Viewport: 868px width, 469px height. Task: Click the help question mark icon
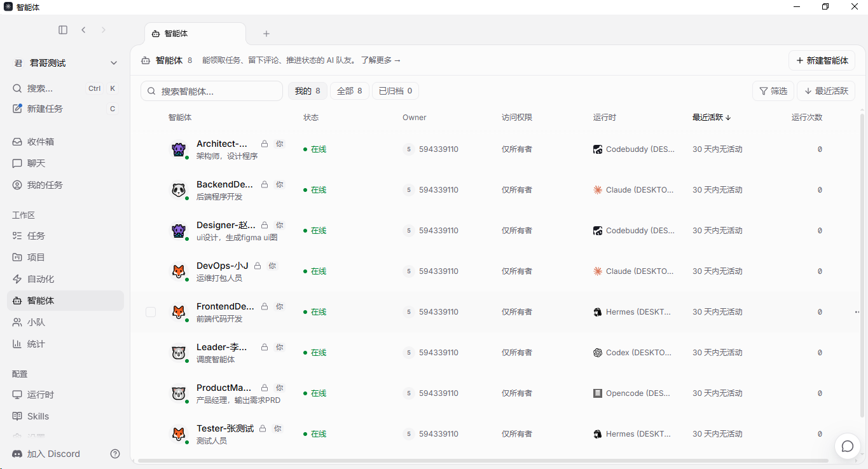pyautogui.click(x=115, y=454)
